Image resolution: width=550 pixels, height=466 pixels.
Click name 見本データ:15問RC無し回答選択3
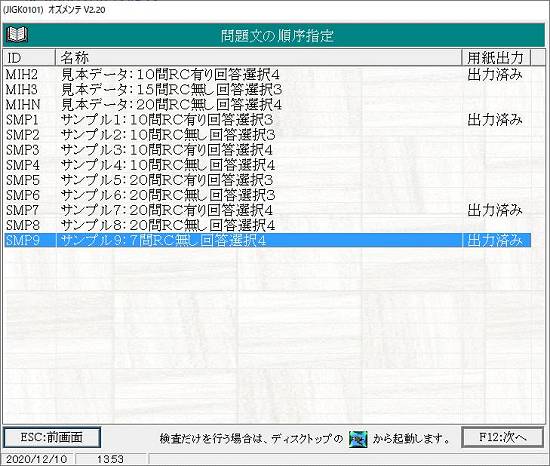pyautogui.click(x=172, y=90)
